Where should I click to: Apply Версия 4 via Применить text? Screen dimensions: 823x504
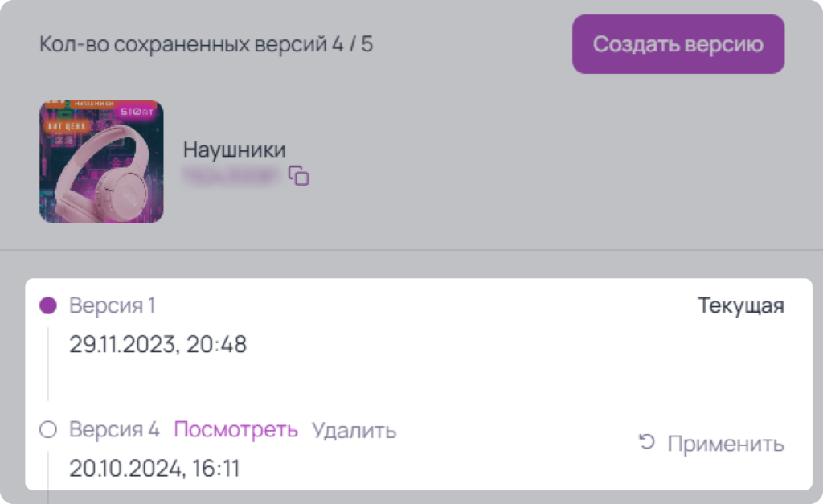point(726,445)
